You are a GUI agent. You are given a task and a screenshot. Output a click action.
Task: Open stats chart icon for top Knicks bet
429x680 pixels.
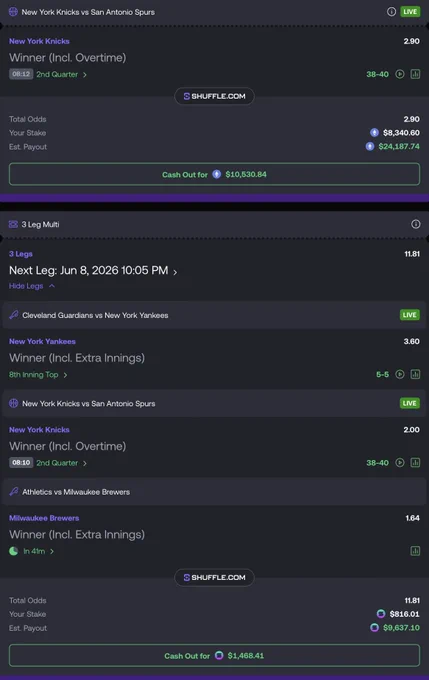415,74
